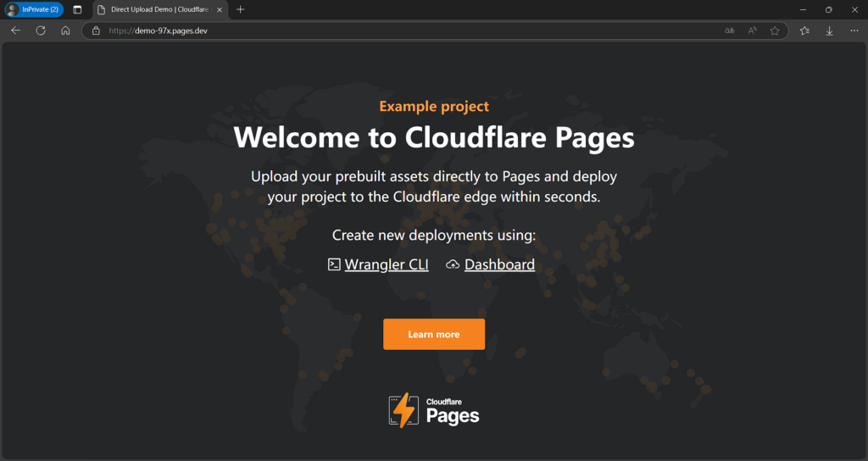Open a new tab with the plus button
Screen dimensions: 868x461
240,9
